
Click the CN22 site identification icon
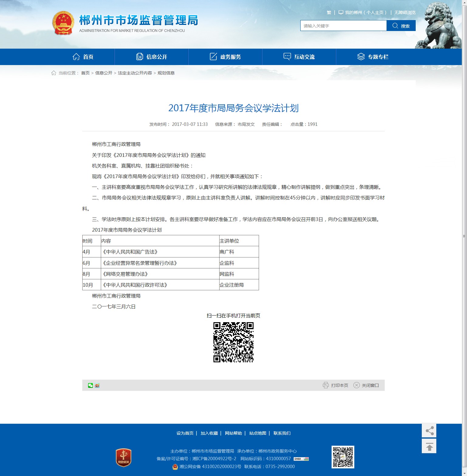pyautogui.click(x=301, y=459)
